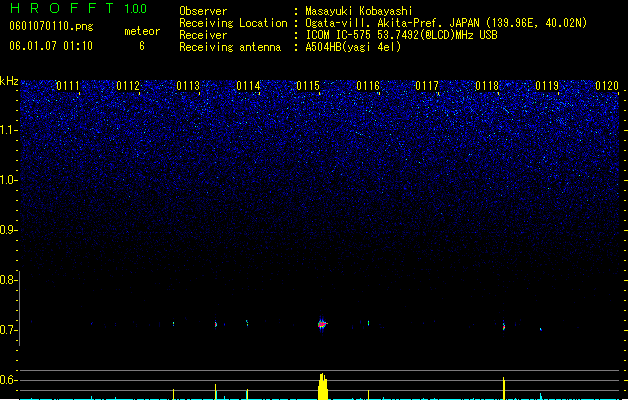Click the HROFFT 1.0.0 title text

[x=78, y=8]
